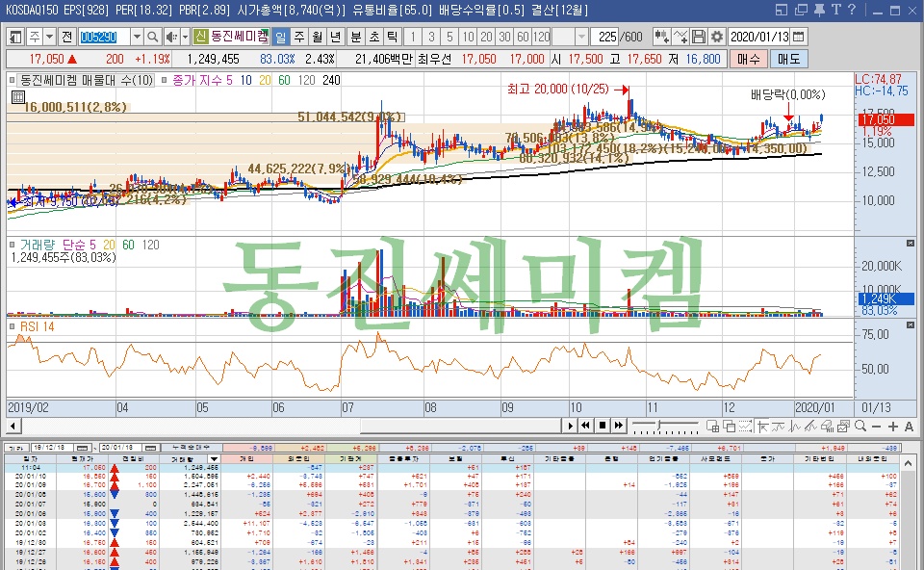Click the 매도 sell button
Viewport: 924px width, 570px height.
(788, 59)
